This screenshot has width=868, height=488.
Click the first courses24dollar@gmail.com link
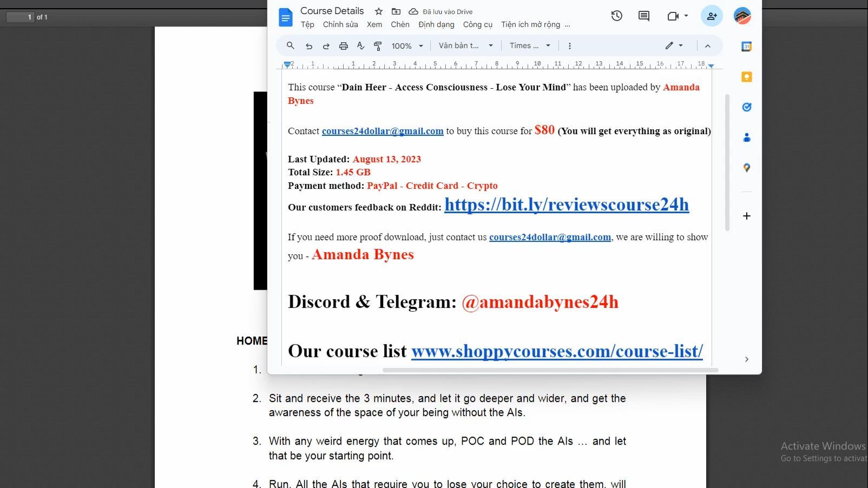[383, 131]
